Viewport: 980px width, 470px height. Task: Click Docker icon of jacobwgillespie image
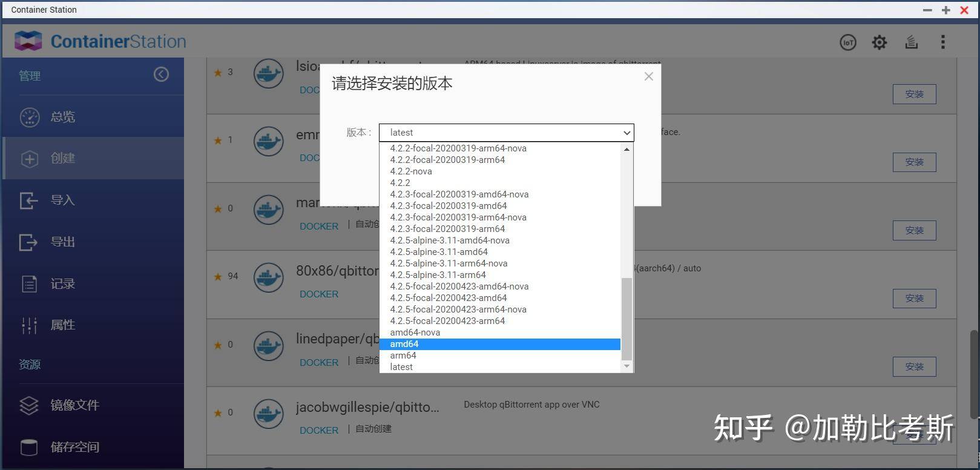coord(269,414)
